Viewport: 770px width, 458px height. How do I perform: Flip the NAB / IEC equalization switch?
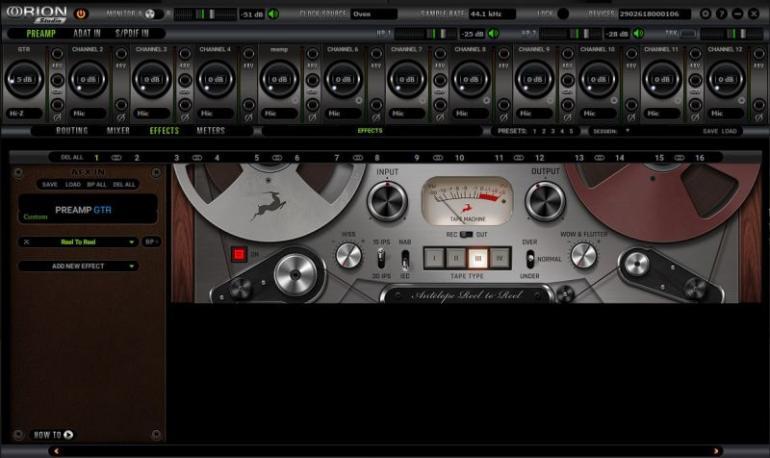[x=405, y=260]
